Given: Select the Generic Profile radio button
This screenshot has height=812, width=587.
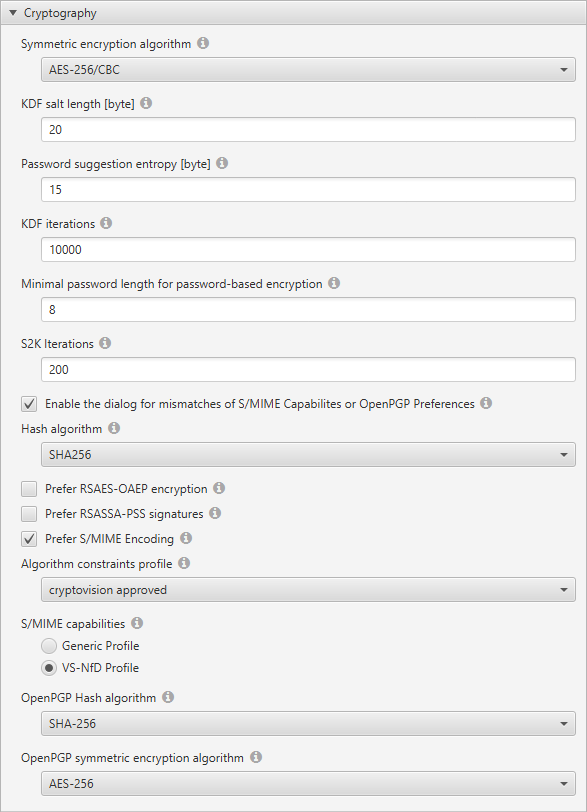Looking at the screenshot, I should tap(49, 646).
